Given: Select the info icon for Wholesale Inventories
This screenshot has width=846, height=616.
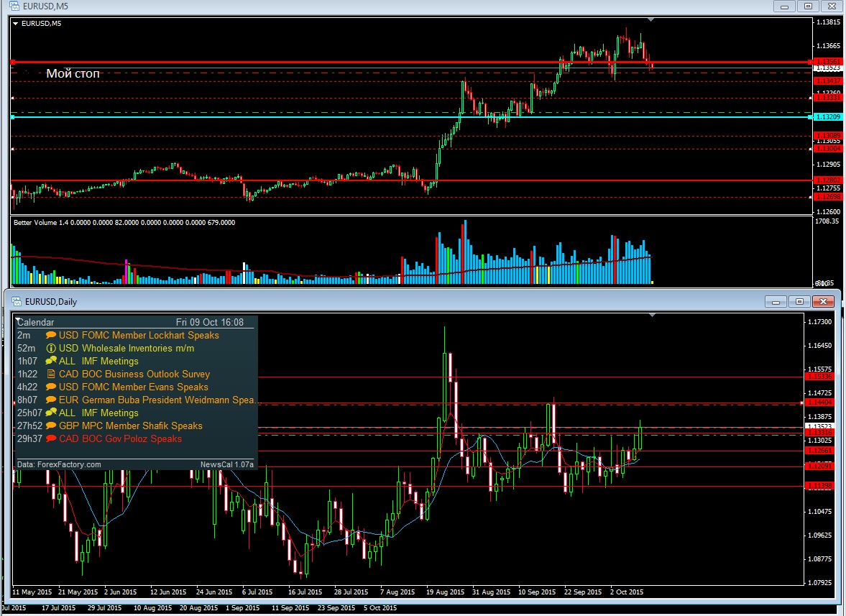Looking at the screenshot, I should click(x=51, y=349).
